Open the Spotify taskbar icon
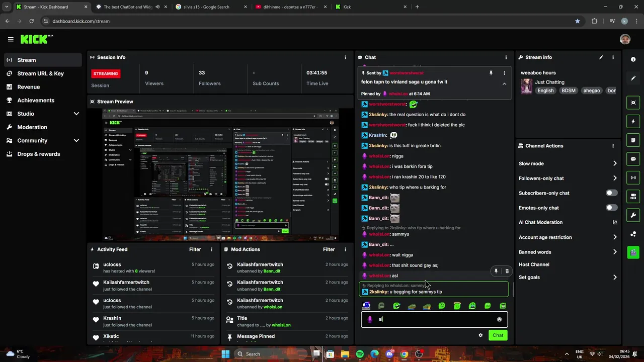This screenshot has width=644, height=362. [360, 354]
